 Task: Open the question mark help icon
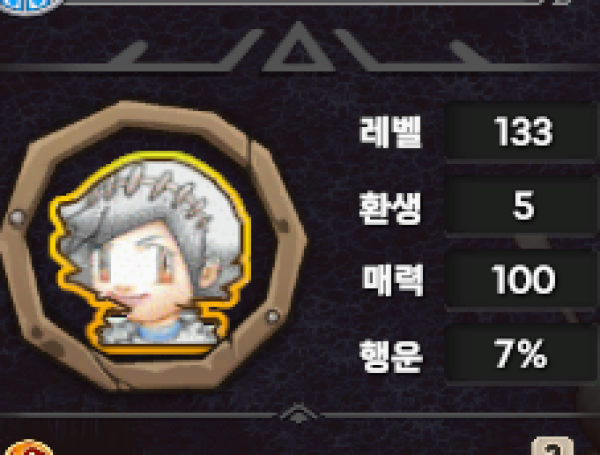(553, 446)
